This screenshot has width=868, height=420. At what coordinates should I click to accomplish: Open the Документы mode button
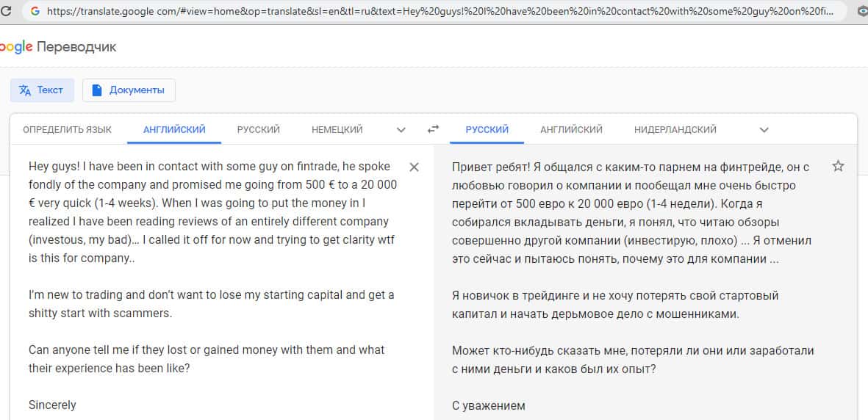(129, 90)
